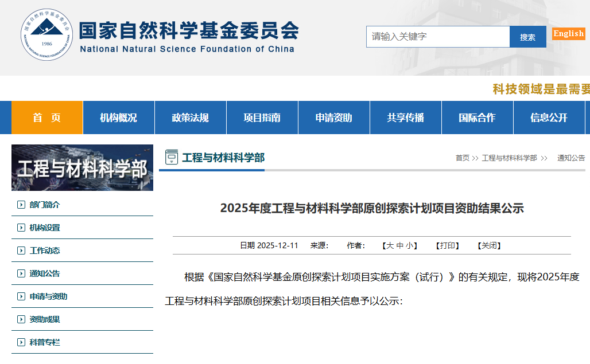Open 工作动态 in the sidebar
The height and width of the screenshot is (364, 590).
[x=45, y=251]
